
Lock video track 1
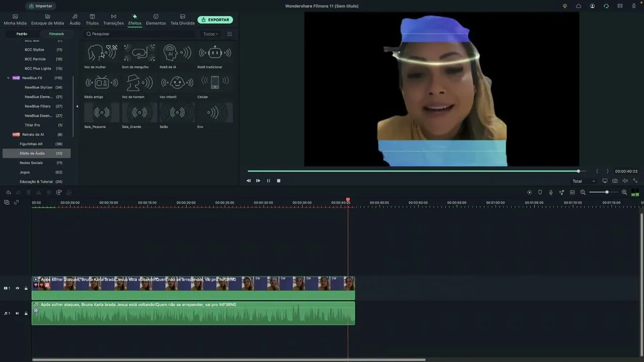coord(26,288)
